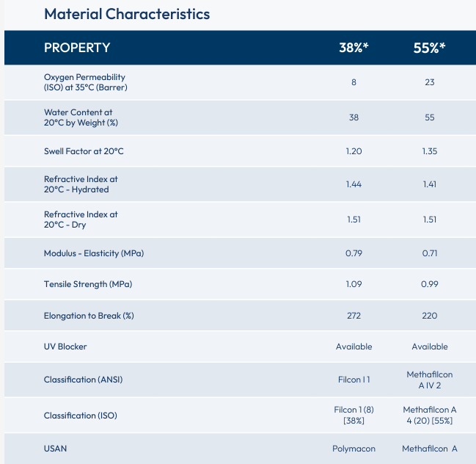Click the Oxygen Permeability row label
This screenshot has height=464, width=476.
(84, 81)
